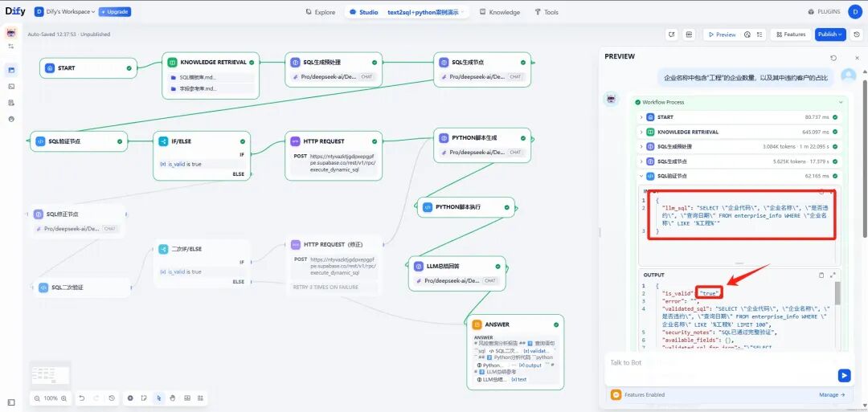Toggle the sidebar collapse icon at bottom left

[x=11, y=402]
